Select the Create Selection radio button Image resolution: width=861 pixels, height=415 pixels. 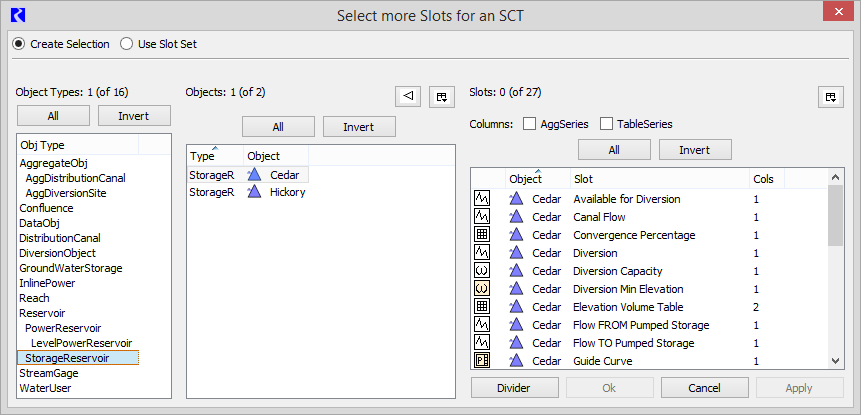point(19,44)
